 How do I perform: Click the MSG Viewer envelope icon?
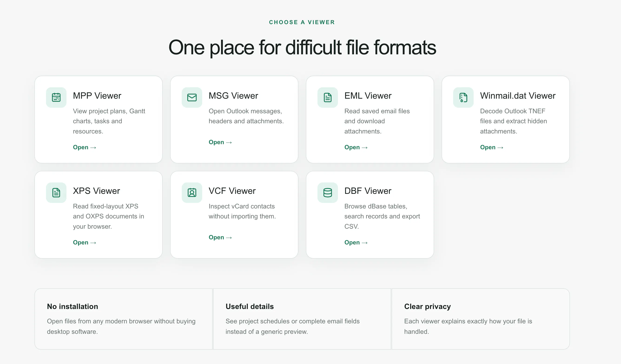[192, 97]
